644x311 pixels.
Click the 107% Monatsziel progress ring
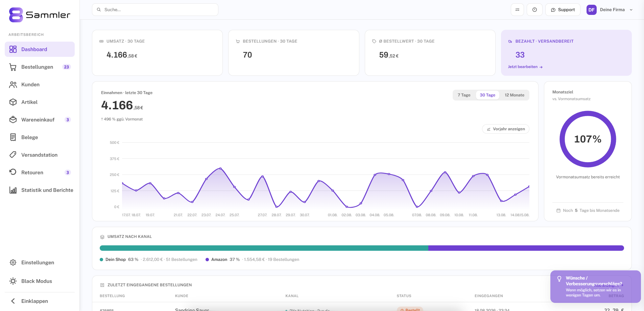(588, 139)
